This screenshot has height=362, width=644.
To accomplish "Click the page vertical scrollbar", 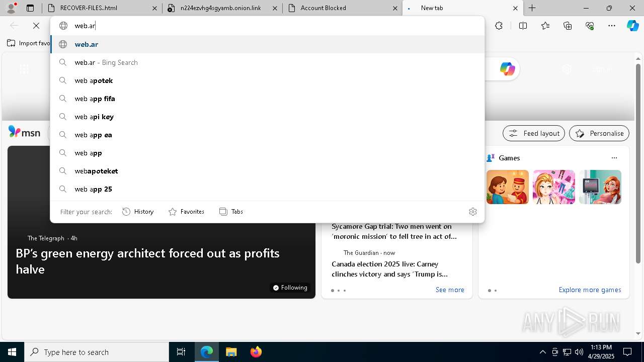I will pyautogui.click(x=638, y=163).
